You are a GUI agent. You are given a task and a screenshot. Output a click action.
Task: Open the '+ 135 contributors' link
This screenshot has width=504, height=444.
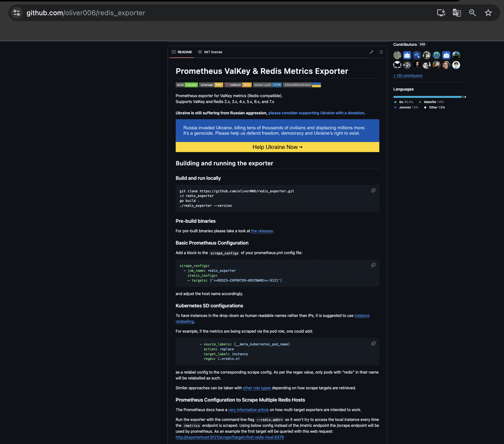click(x=408, y=76)
